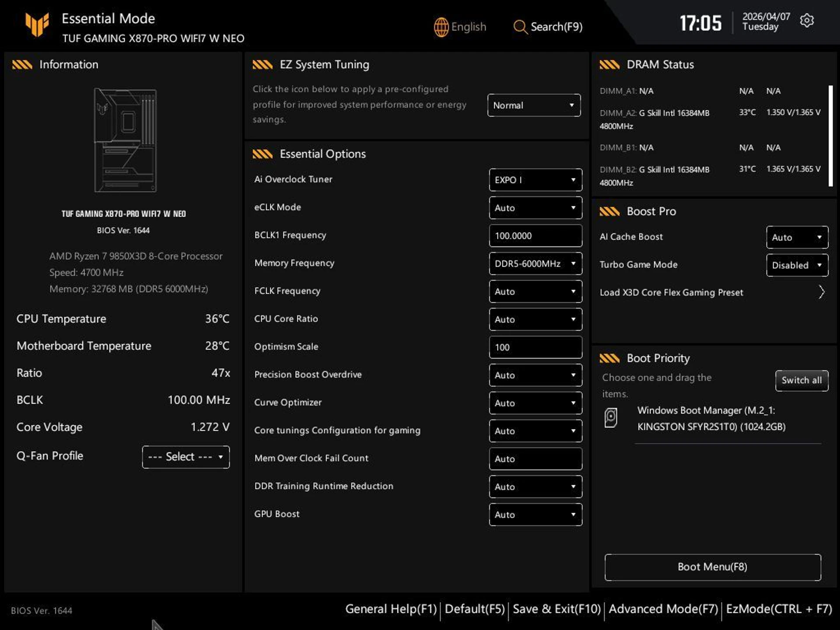Click the Memory: 32768 MB text

129,289
